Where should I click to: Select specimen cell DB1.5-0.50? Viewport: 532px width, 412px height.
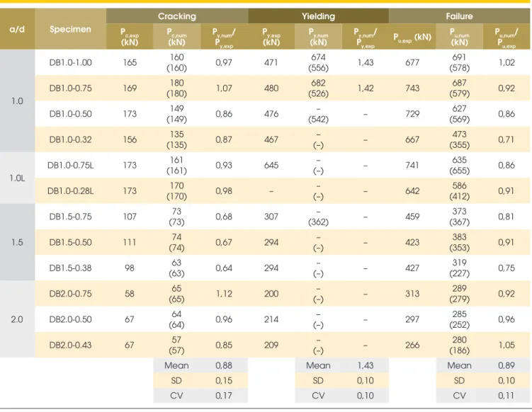pos(70,242)
